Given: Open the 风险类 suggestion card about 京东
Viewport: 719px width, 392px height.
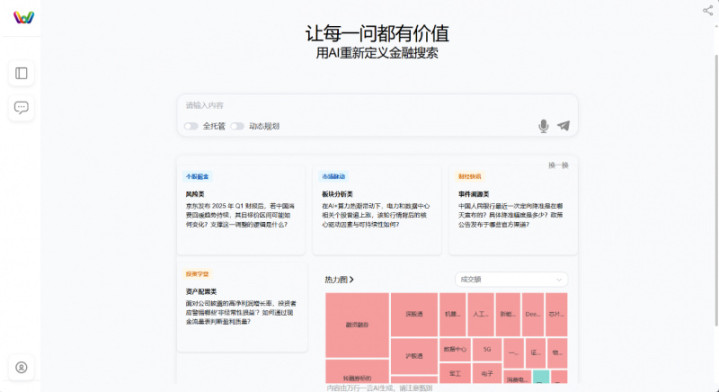Looking at the screenshot, I should point(241,210).
